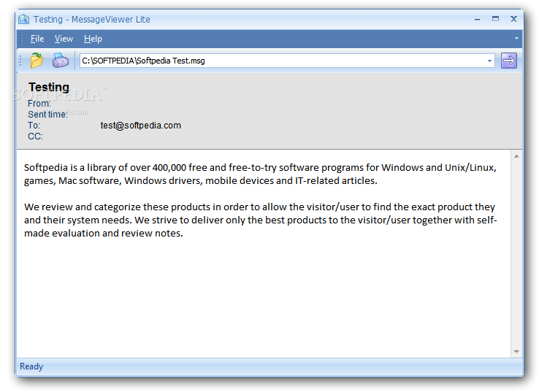Viewport: 539px width, 392px height.
Task: Open the File menu
Action: 37,39
